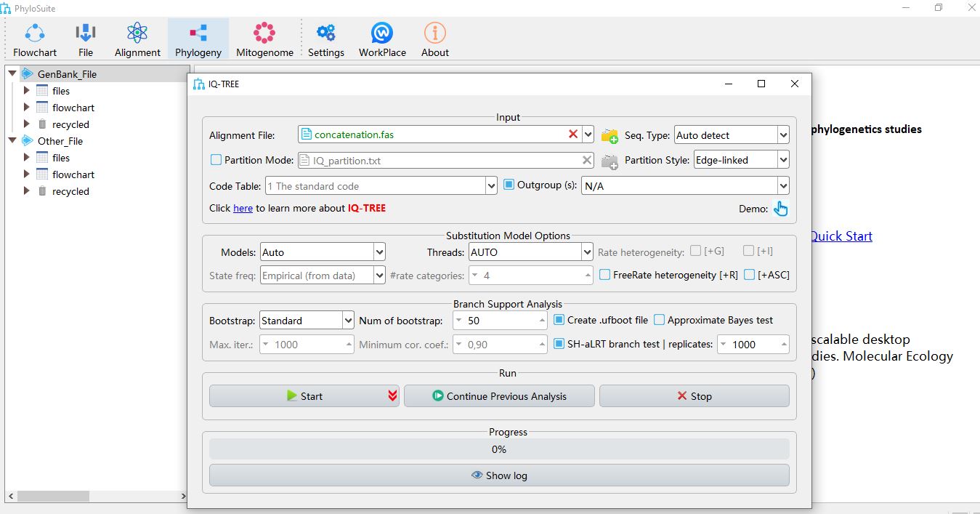
Task: Open the WorkPlace toolbar icon
Action: click(x=382, y=39)
